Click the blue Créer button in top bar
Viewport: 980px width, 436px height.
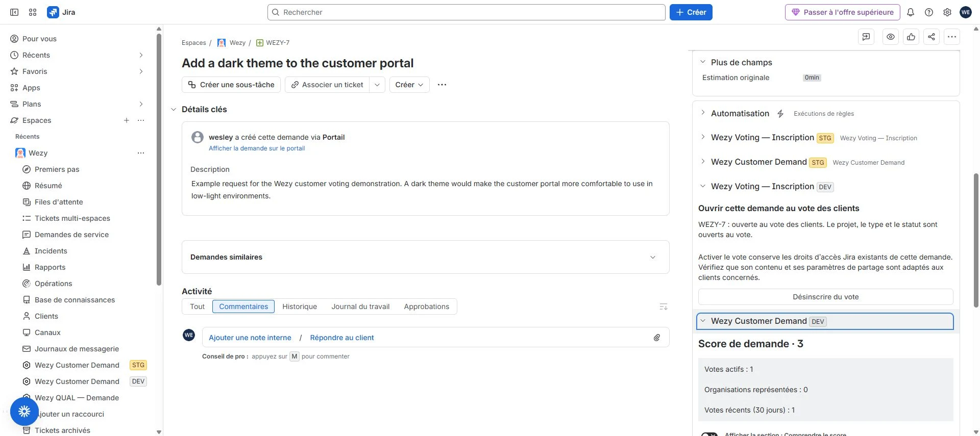pyautogui.click(x=691, y=12)
